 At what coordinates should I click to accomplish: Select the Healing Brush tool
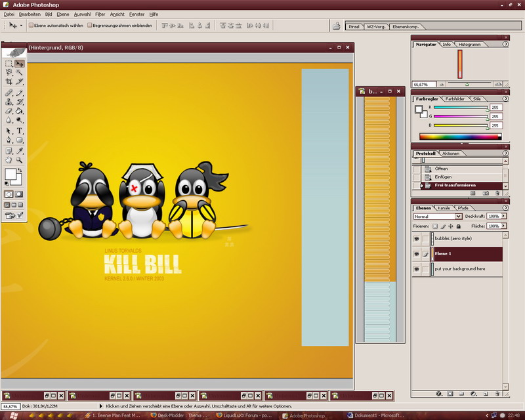coord(9,93)
